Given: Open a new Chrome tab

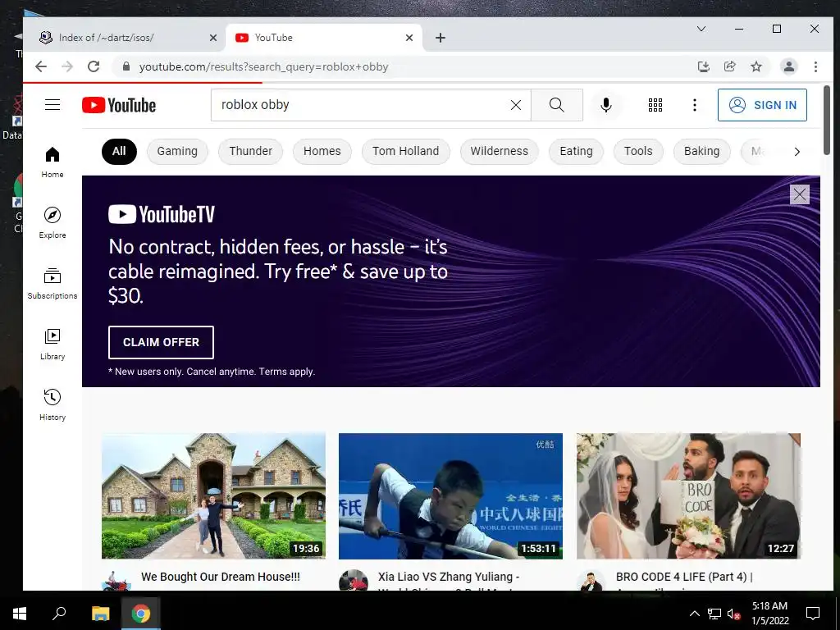Looking at the screenshot, I should click(441, 38).
